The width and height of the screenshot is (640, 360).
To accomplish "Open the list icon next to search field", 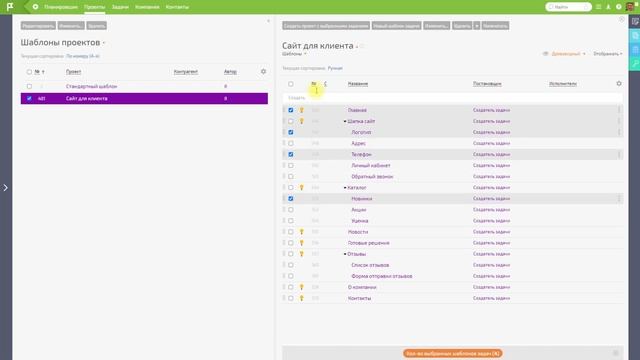I will 598,7.
